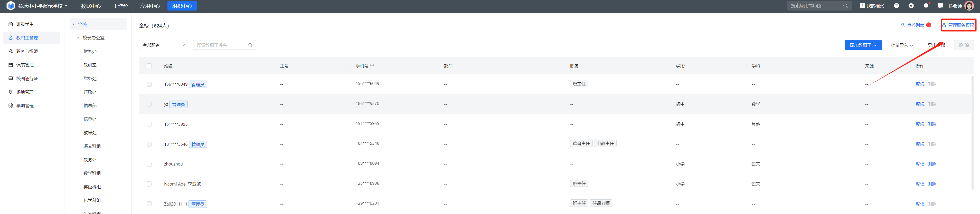Viewport: 980px width, 214px height.
Task: Edit the 151****5955 row
Action: pyautogui.click(x=919, y=124)
